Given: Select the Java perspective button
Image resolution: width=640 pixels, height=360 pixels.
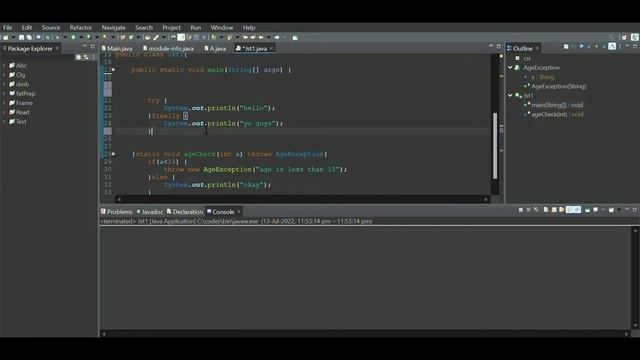Looking at the screenshot, I should (x=635, y=37).
